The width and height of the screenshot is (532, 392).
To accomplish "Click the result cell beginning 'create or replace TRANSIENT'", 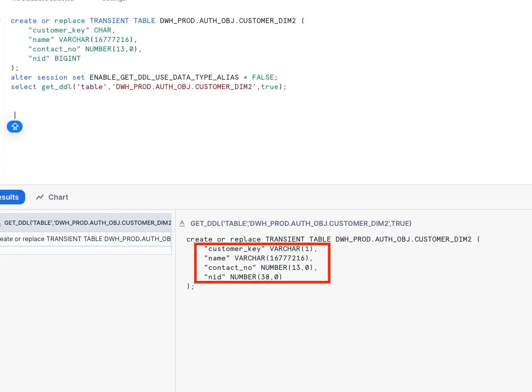I will point(84,238).
